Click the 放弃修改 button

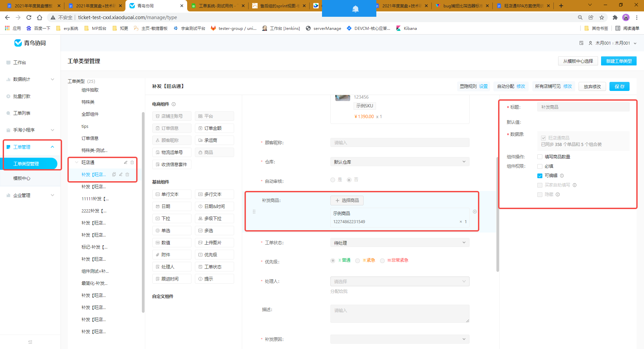(x=592, y=87)
